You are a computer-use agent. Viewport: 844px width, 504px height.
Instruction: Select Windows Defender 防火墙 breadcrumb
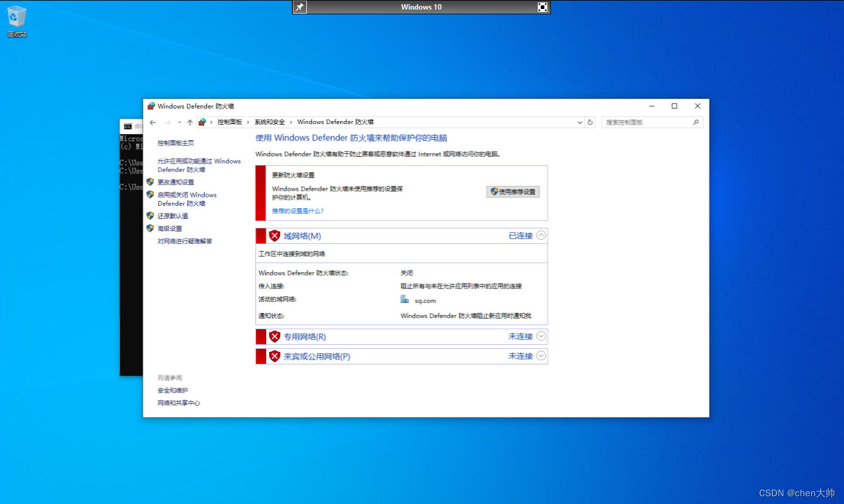335,122
